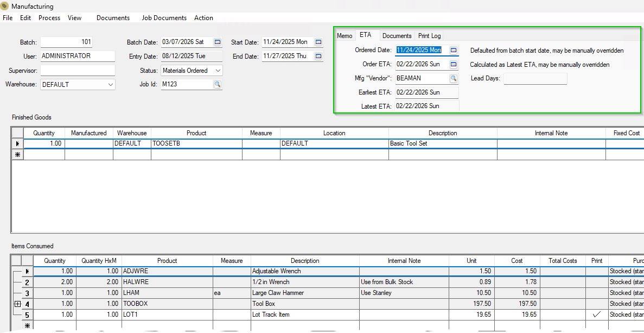Viewport: 644px width, 333px height.
Task: Open the Start Date calendar picker
Action: click(x=318, y=42)
